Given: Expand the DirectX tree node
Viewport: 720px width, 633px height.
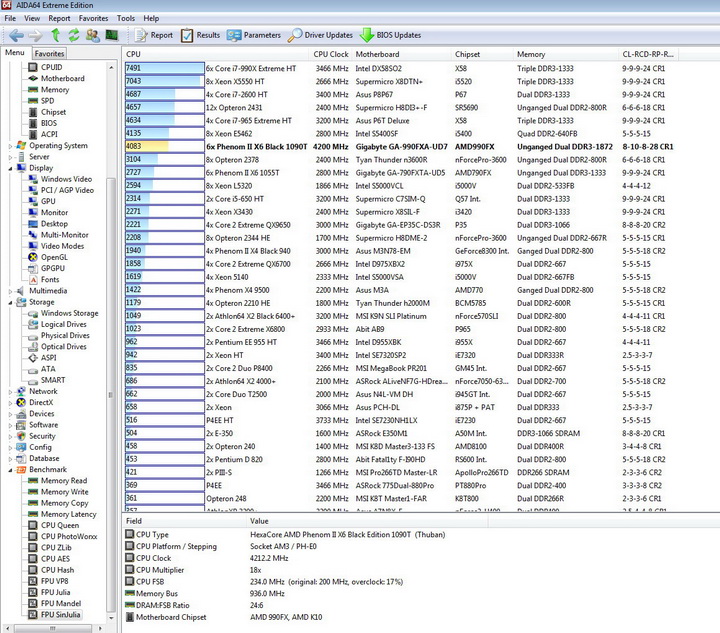Looking at the screenshot, I should [x=10, y=403].
